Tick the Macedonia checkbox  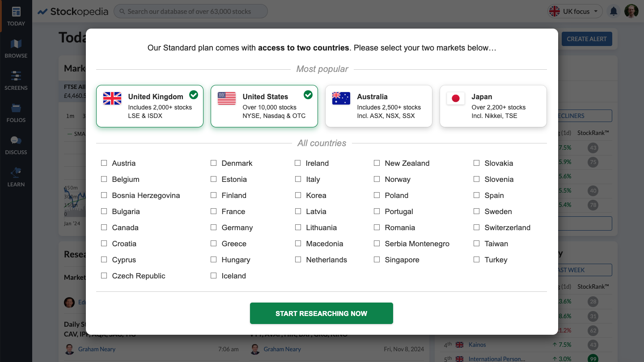(298, 244)
